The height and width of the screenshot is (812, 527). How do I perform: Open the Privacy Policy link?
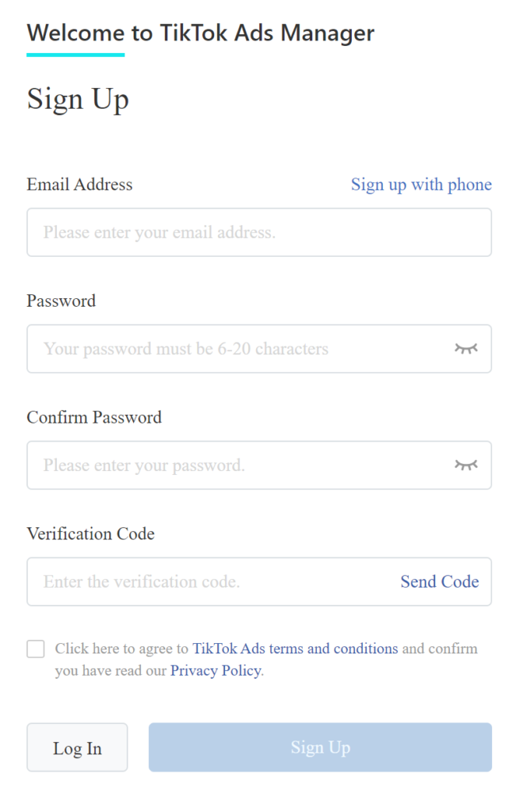(x=216, y=671)
